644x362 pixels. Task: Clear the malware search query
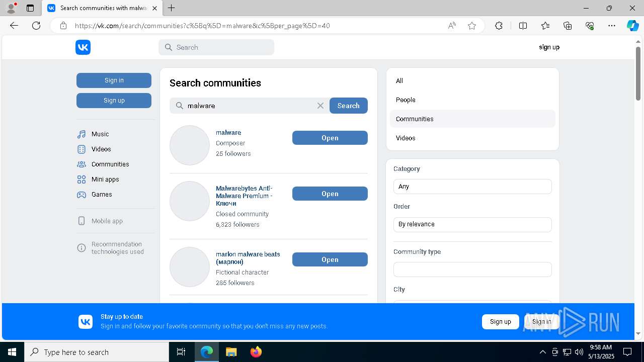tap(320, 106)
